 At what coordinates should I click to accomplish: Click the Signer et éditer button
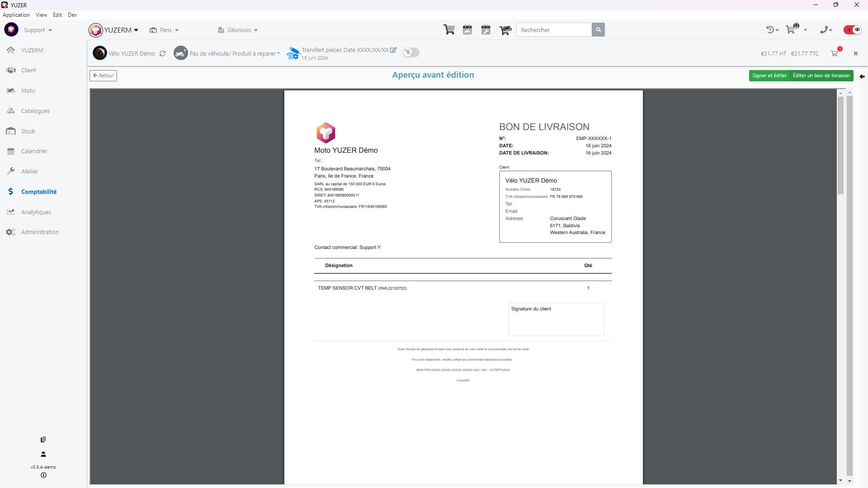click(x=769, y=75)
